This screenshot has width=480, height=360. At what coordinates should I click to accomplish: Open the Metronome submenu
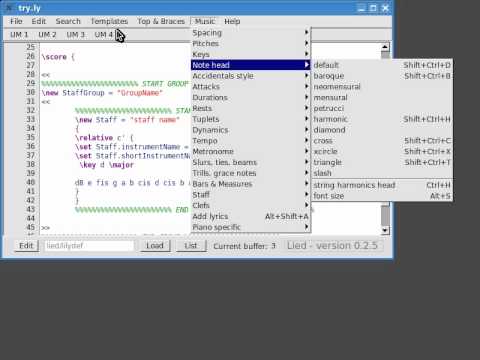(x=251, y=151)
